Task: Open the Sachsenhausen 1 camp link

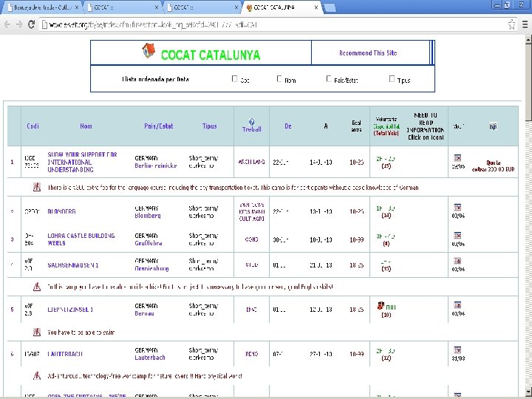Action: pyautogui.click(x=73, y=265)
